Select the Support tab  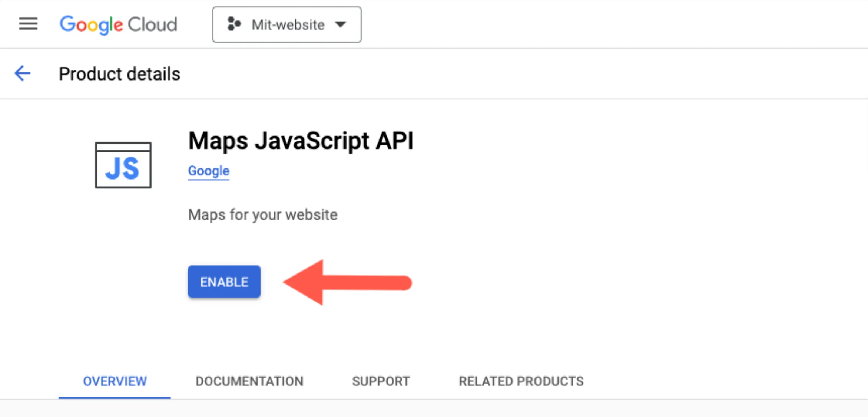(381, 381)
